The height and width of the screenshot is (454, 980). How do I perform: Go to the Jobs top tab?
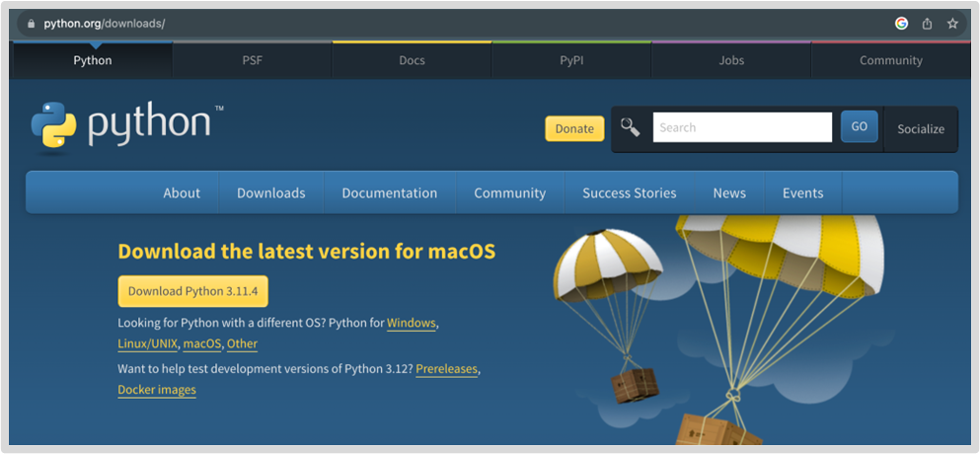tap(731, 60)
